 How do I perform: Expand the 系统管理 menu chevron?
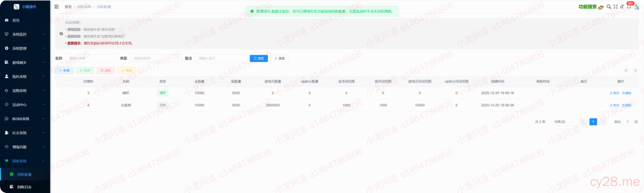click(x=43, y=48)
